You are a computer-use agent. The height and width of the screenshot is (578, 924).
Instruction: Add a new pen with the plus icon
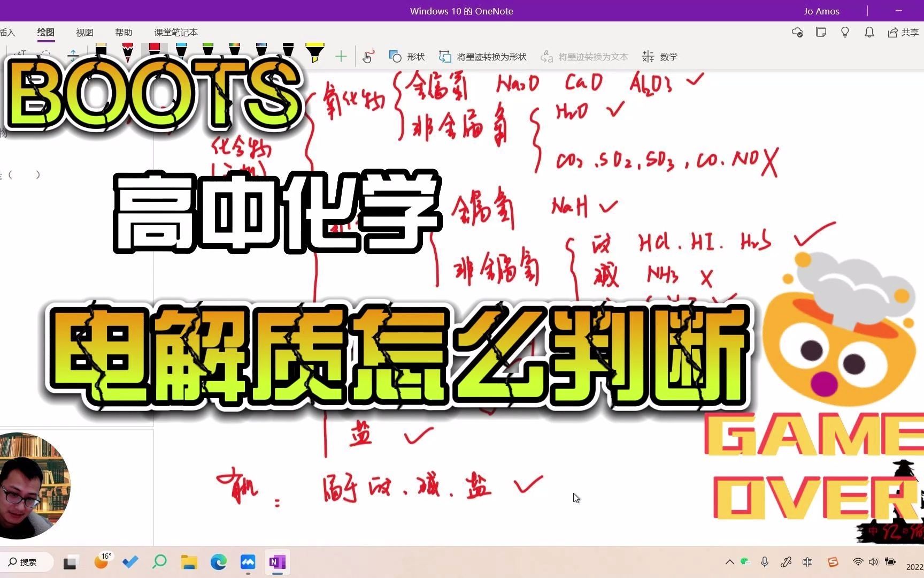pyautogui.click(x=341, y=56)
